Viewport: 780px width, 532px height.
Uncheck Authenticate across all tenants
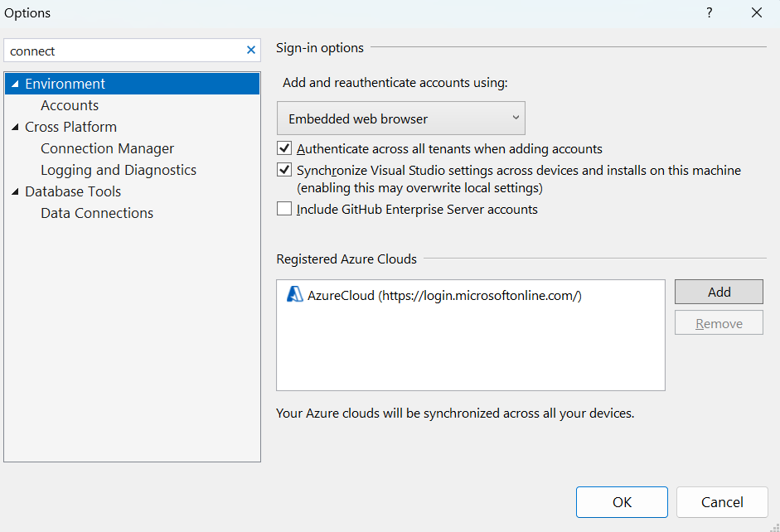click(x=284, y=148)
